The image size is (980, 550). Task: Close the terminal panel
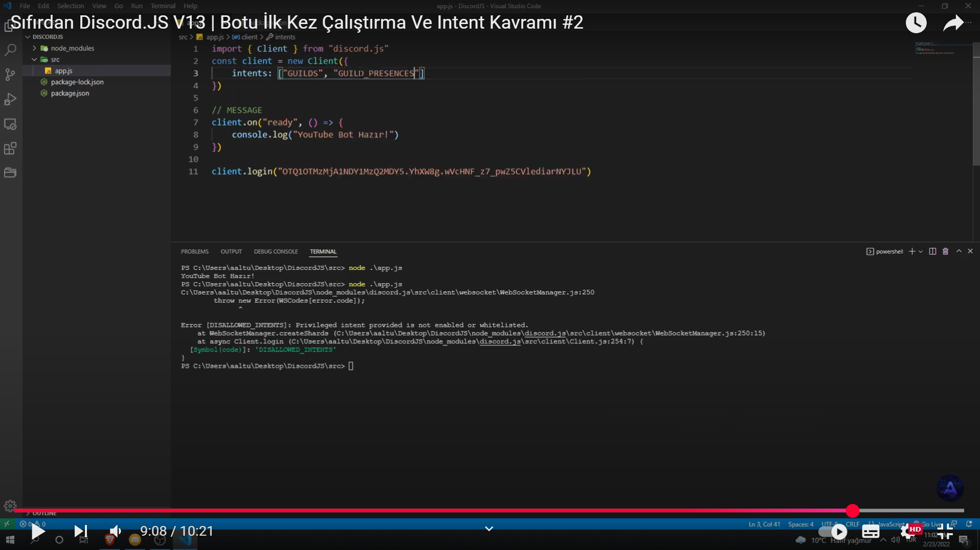[970, 251]
